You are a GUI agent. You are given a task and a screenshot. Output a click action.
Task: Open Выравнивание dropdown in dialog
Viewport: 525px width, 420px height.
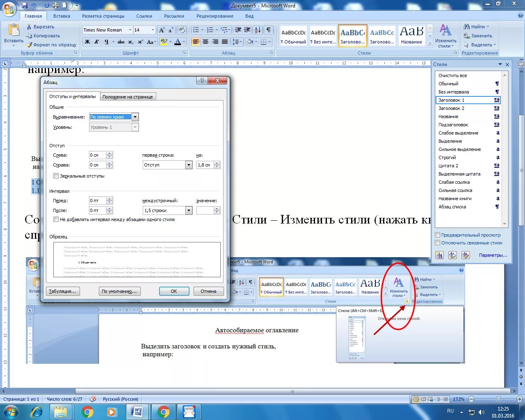(135, 117)
